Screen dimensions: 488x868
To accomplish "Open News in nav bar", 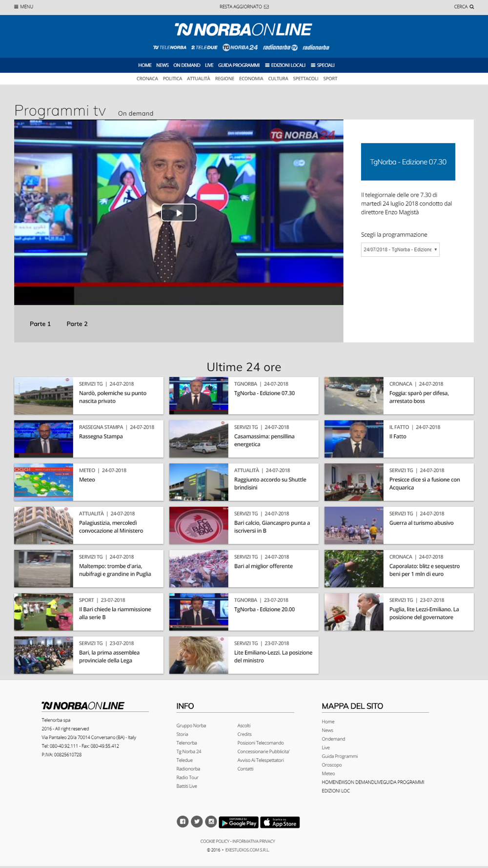I will (163, 65).
